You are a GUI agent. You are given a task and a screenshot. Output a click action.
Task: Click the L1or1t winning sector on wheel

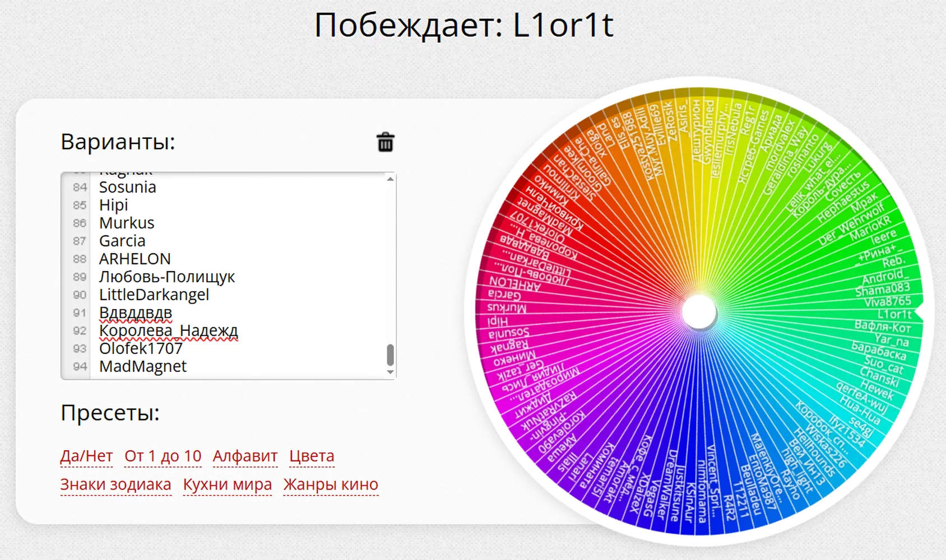[x=894, y=315]
